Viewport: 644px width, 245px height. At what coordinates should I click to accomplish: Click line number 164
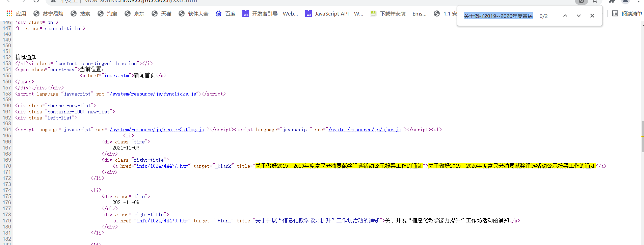7,130
